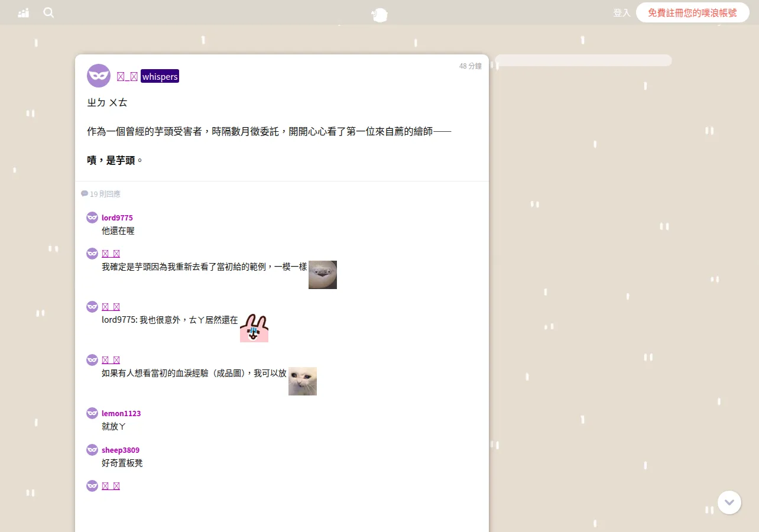
Task: Click the mask avatar beside lemon1123
Action: pos(92,413)
